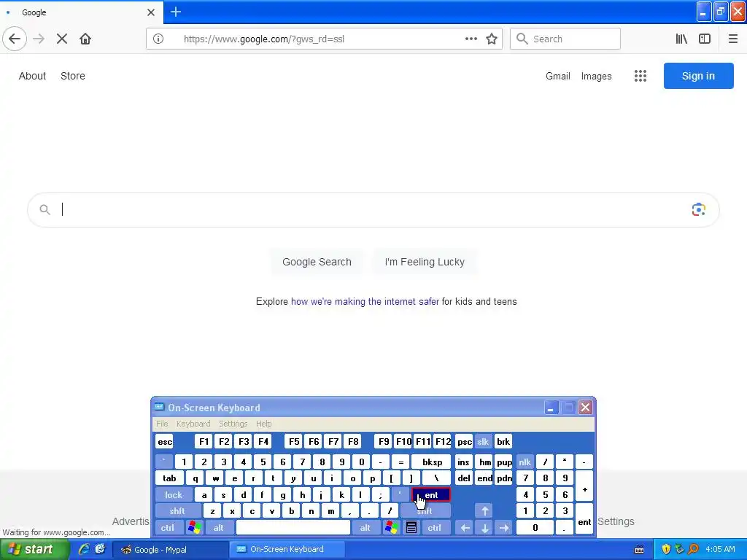Hit the numpad ent key
The width and height of the screenshot is (747, 560).
584,519
